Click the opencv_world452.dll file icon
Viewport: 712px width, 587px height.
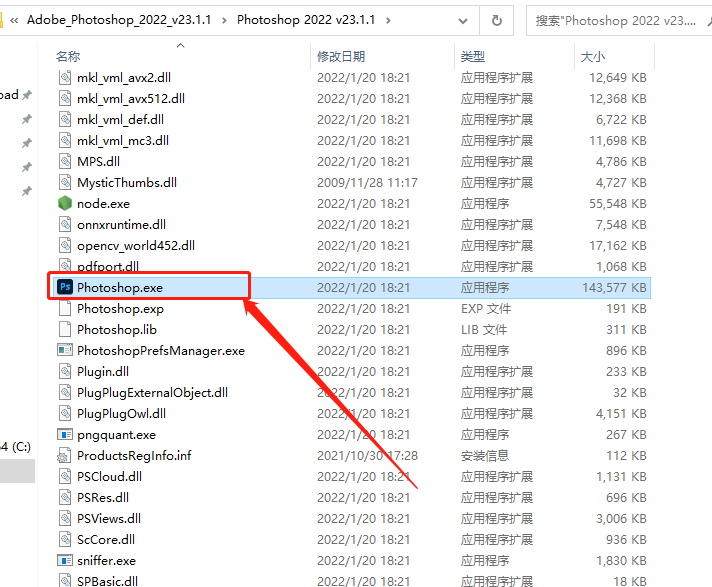pyautogui.click(x=65, y=245)
